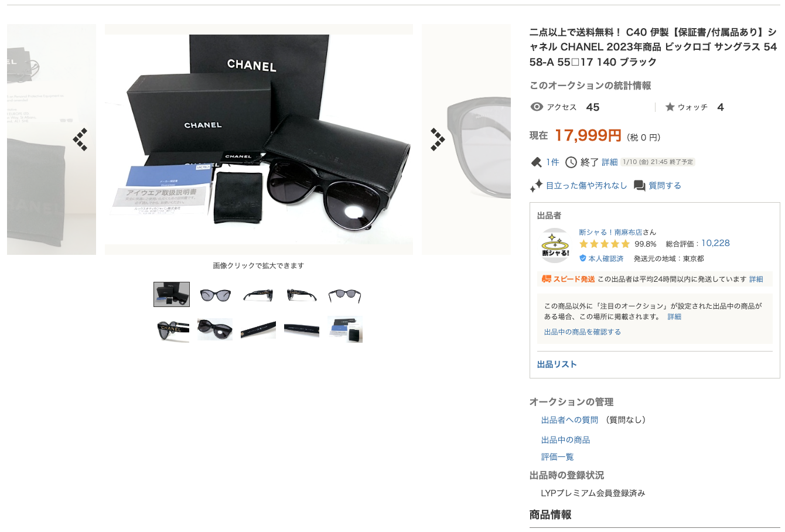Click the bid gavel icon
The height and width of the screenshot is (532, 785).
click(x=536, y=162)
